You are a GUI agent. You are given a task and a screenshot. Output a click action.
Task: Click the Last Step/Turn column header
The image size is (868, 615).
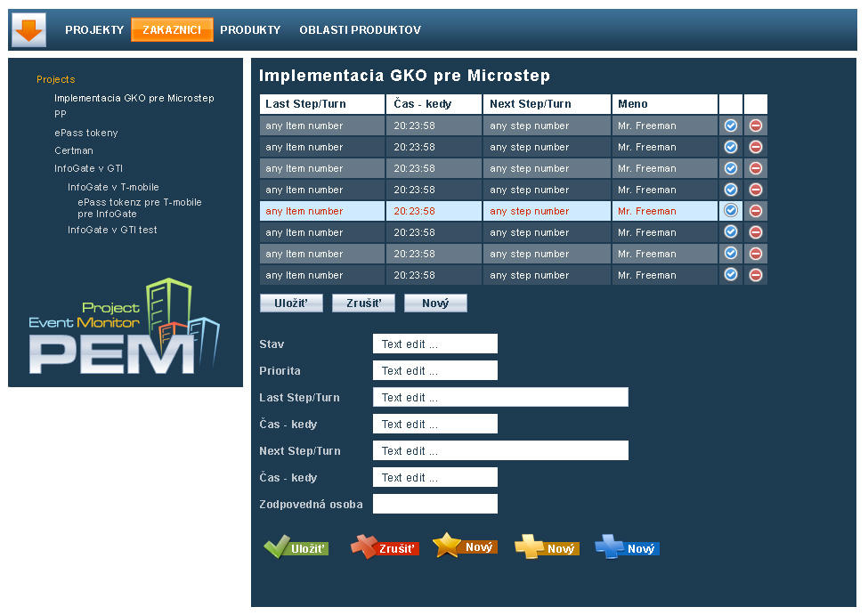click(322, 104)
